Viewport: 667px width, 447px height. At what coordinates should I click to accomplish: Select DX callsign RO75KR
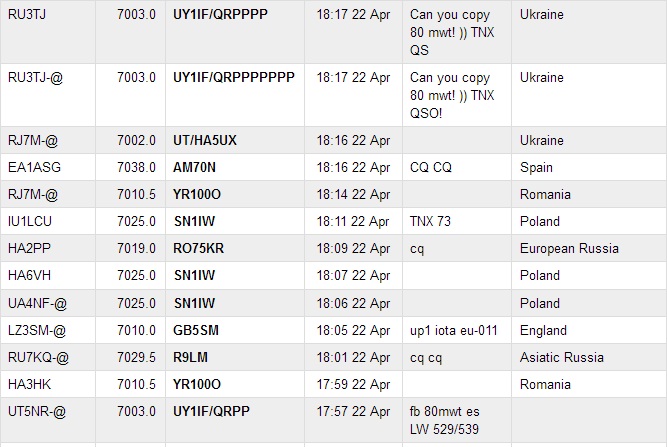[198, 249]
